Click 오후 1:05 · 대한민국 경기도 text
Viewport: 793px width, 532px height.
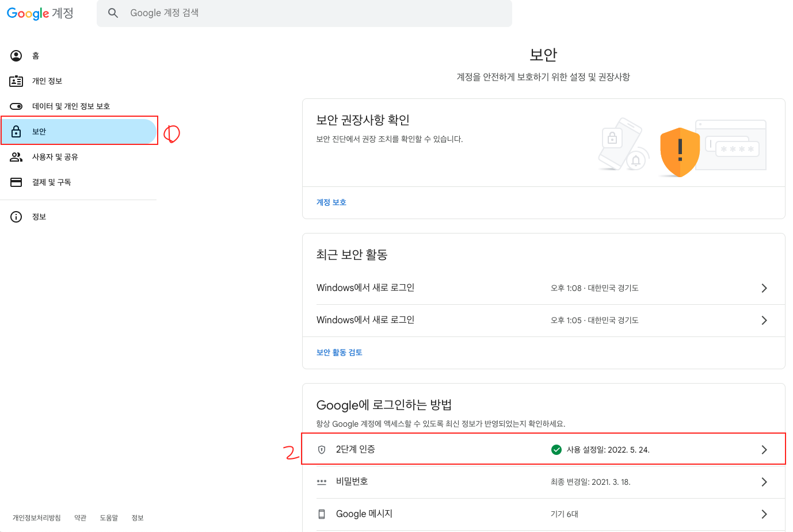(x=594, y=320)
